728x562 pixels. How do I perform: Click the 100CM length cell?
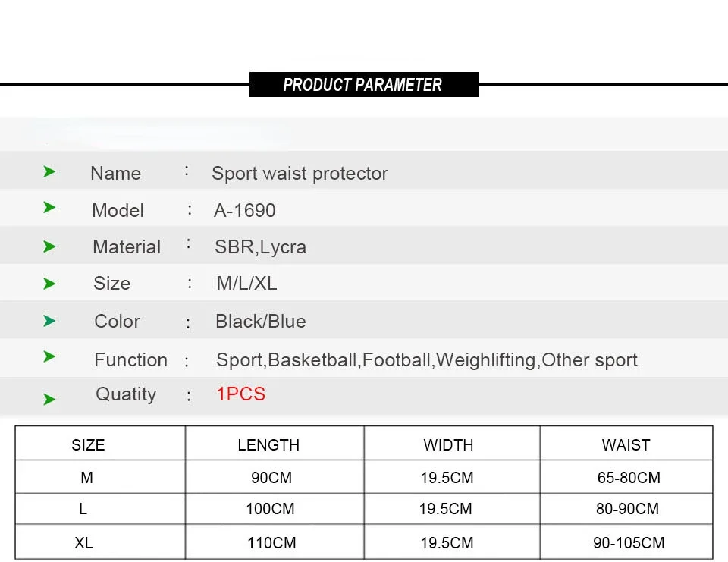point(270,509)
